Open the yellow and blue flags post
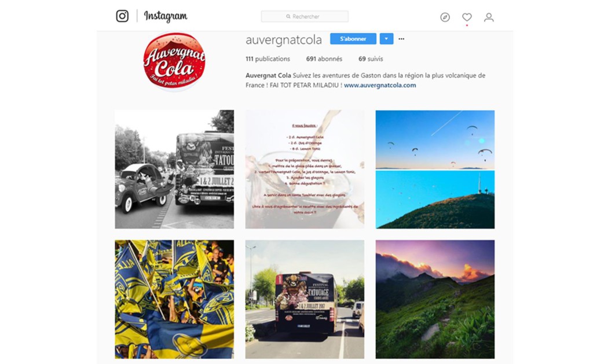Image resolution: width=593 pixels, height=364 pixels. point(174,299)
